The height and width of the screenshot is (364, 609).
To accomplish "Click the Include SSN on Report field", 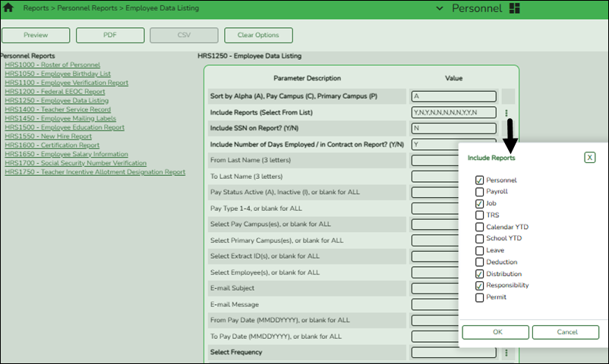I will coord(453,128).
